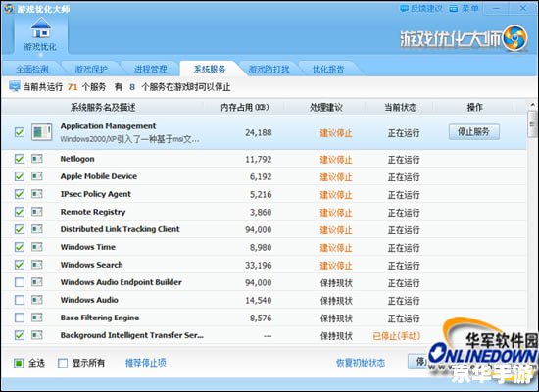
Task: Click the 停止服务 button
Action: tap(474, 132)
